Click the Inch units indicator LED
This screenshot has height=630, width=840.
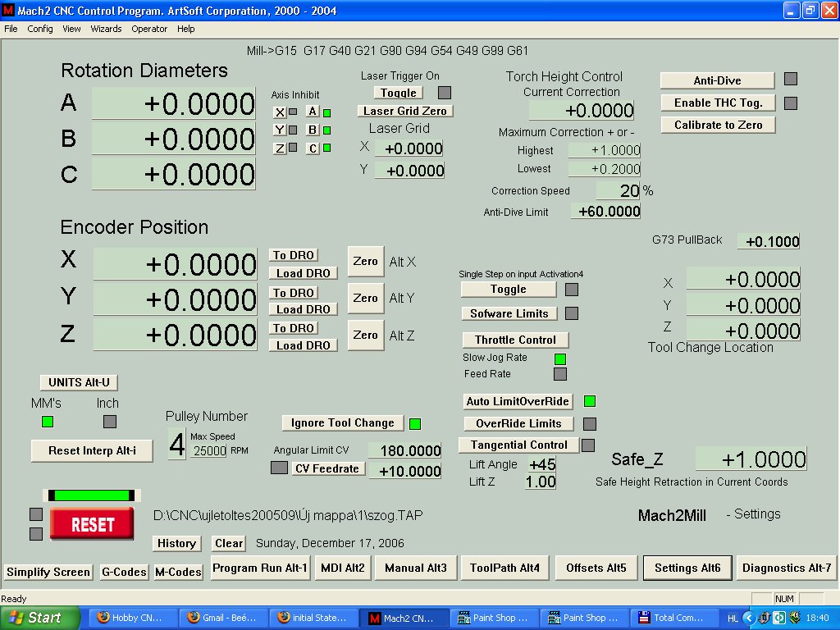pos(110,422)
